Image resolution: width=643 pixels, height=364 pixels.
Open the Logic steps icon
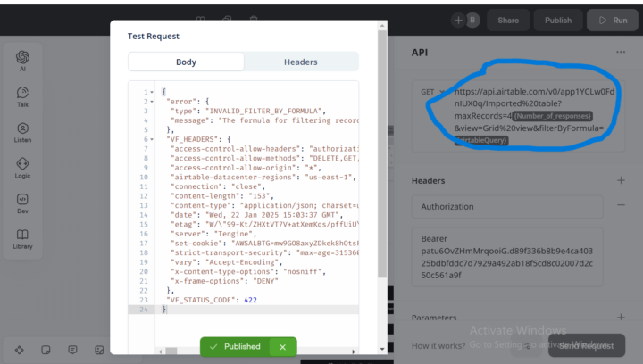tap(22, 168)
